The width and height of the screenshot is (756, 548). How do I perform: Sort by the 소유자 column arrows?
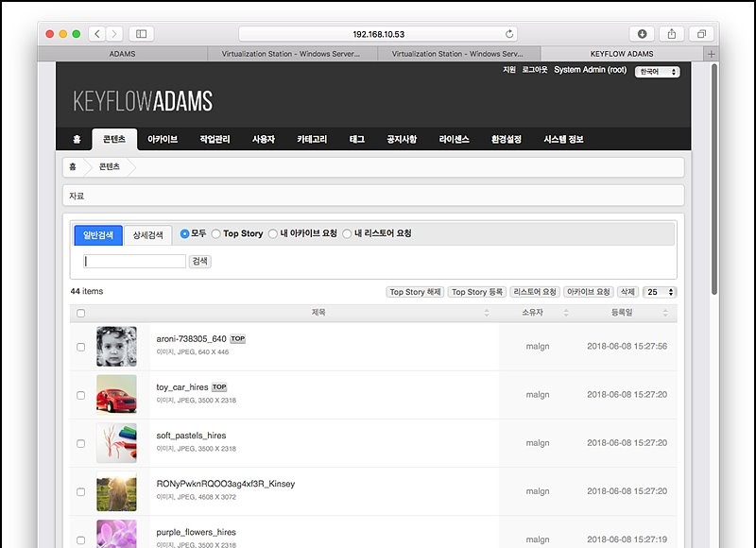(x=566, y=313)
